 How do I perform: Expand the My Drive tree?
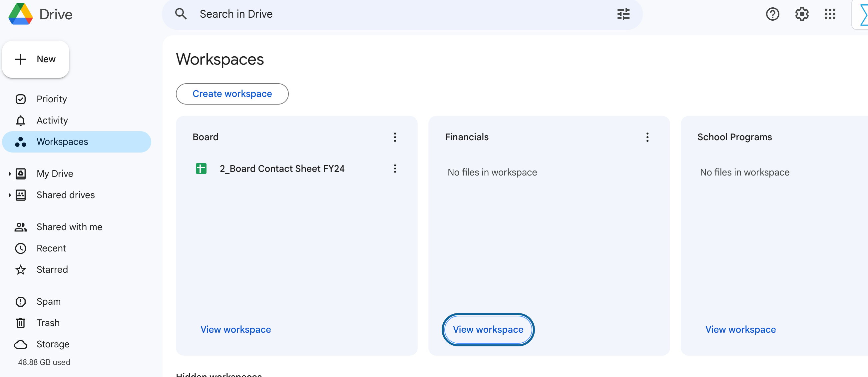(10, 174)
